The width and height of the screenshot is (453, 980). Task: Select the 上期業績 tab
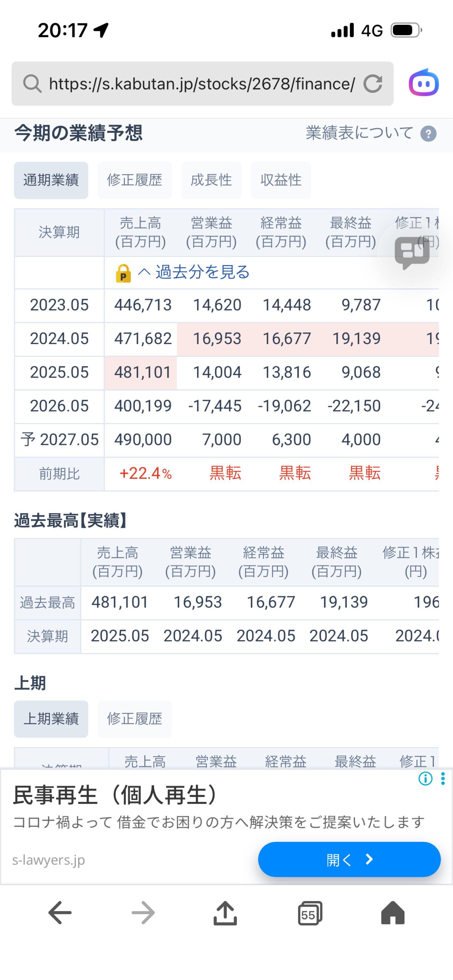(x=51, y=719)
